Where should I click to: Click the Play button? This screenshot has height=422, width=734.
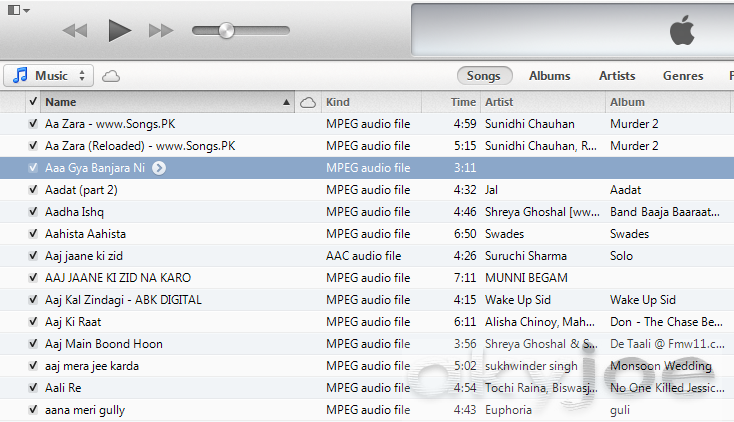click(119, 30)
